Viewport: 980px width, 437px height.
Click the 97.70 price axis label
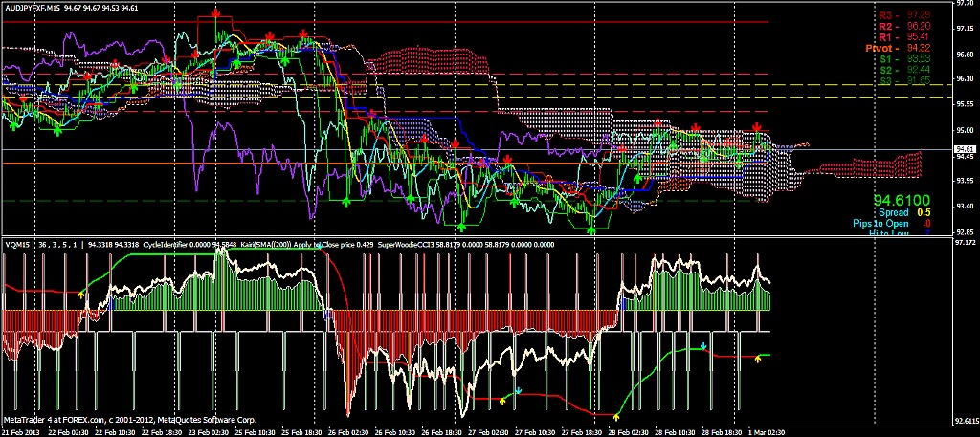click(966, 3)
